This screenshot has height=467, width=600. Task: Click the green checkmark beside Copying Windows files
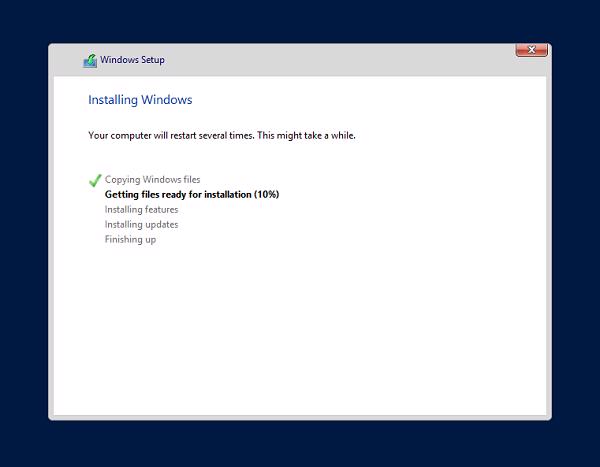pos(95,181)
